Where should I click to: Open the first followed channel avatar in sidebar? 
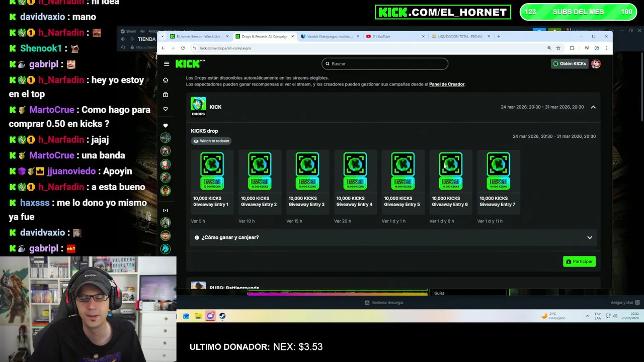coord(166,138)
